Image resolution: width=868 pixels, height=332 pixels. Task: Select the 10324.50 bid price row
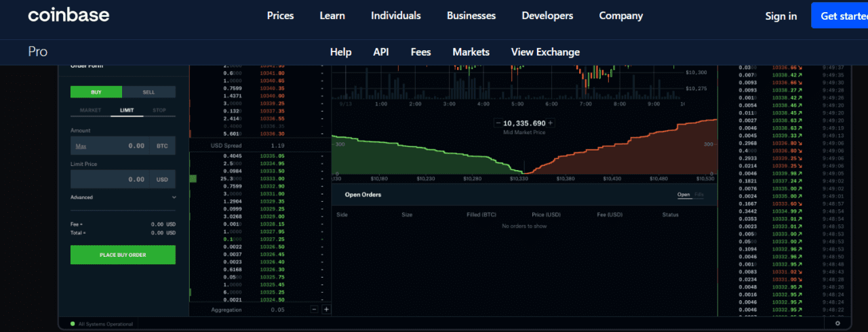tap(260, 299)
